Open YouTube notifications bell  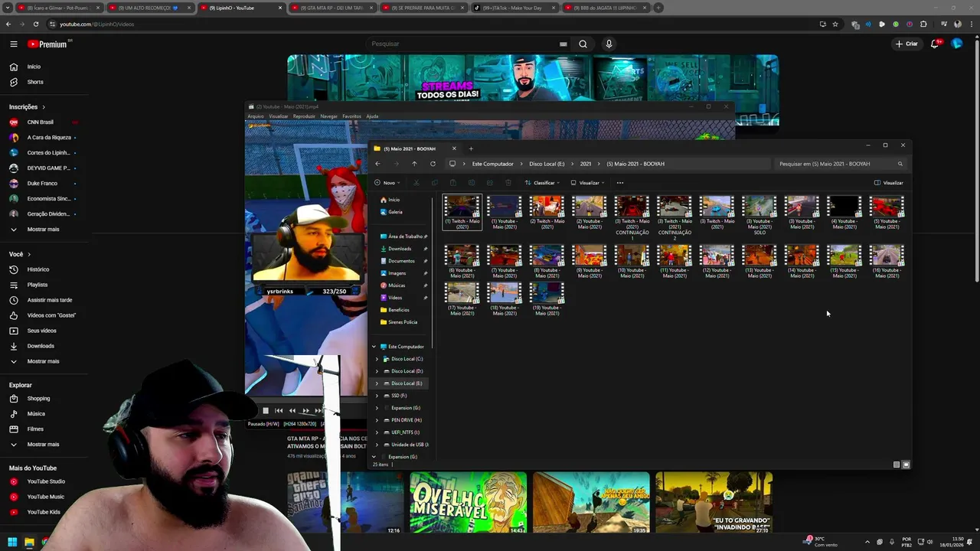(935, 44)
